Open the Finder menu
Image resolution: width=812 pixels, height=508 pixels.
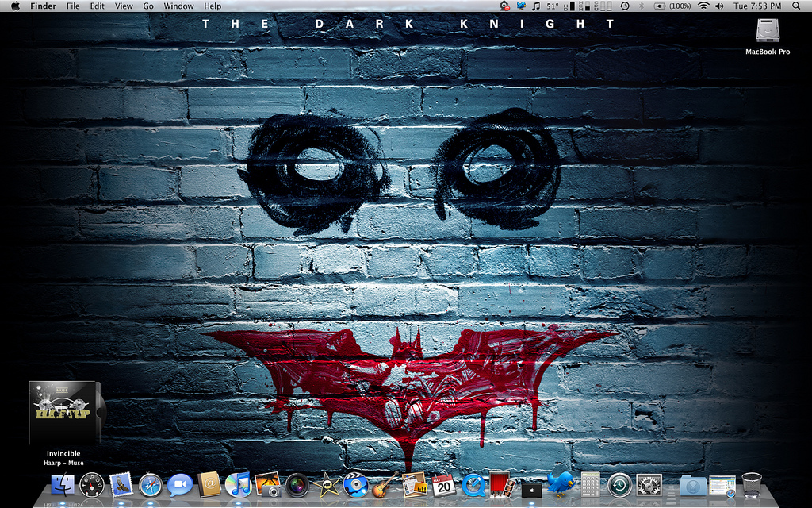pos(43,6)
